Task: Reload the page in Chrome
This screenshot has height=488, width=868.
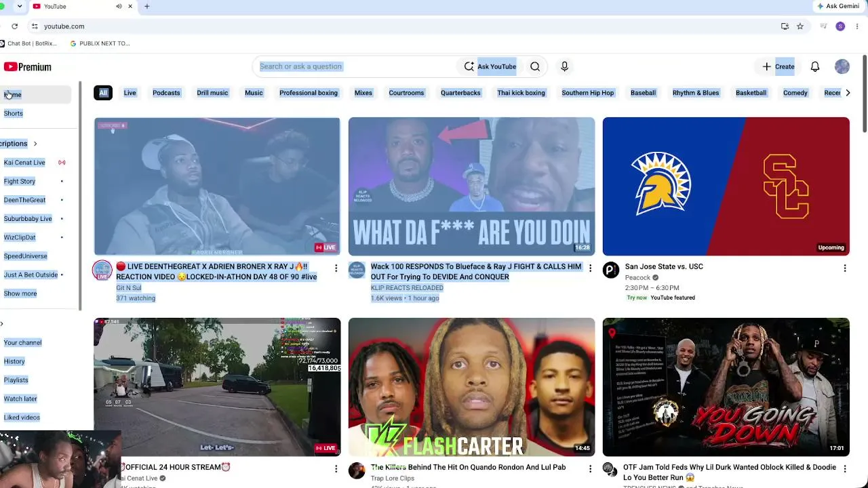Action: point(14,26)
